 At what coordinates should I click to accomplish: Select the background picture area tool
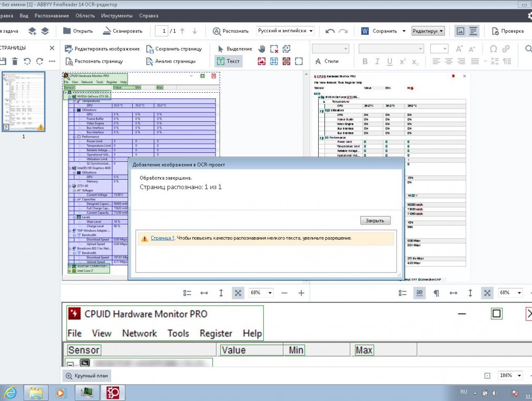287,61
